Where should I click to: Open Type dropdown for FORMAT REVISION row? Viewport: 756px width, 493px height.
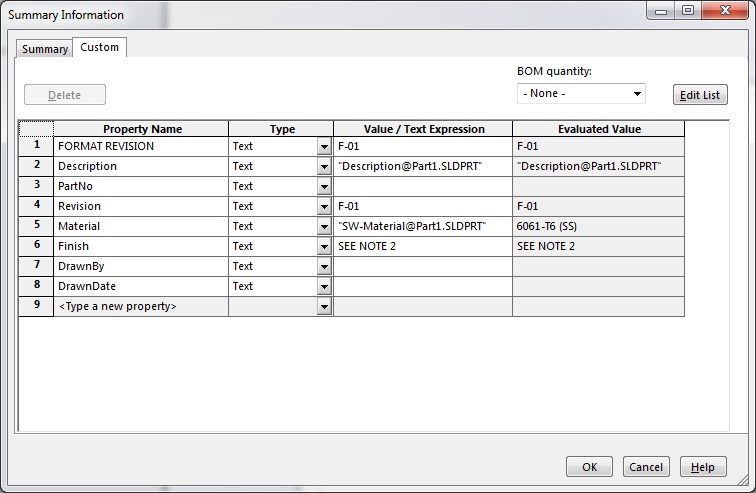324,147
